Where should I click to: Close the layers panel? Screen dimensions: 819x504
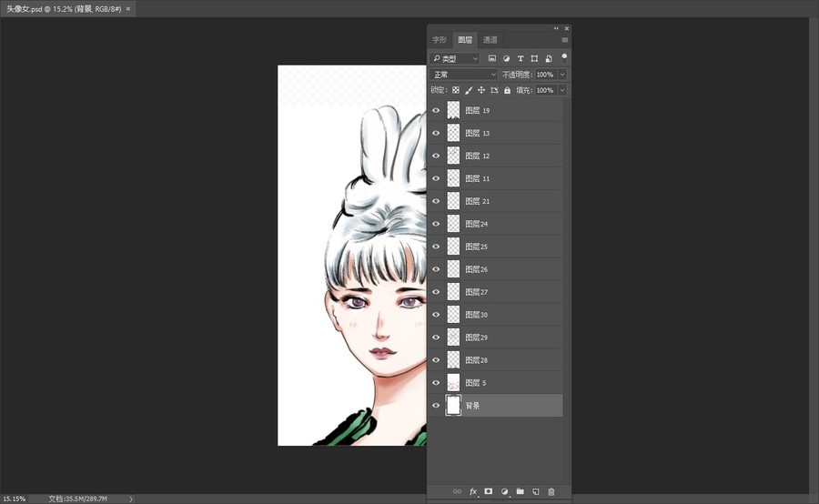click(567, 28)
